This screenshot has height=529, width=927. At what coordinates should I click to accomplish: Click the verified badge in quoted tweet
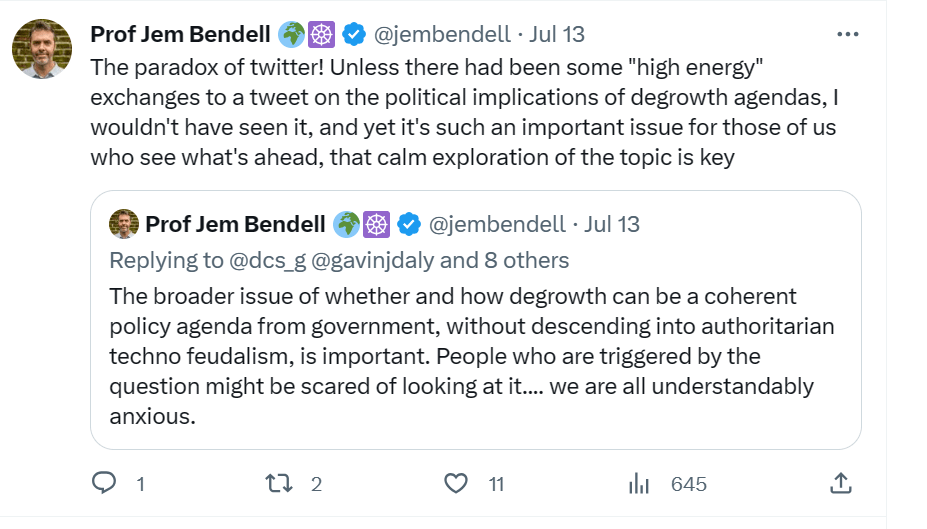click(x=408, y=223)
